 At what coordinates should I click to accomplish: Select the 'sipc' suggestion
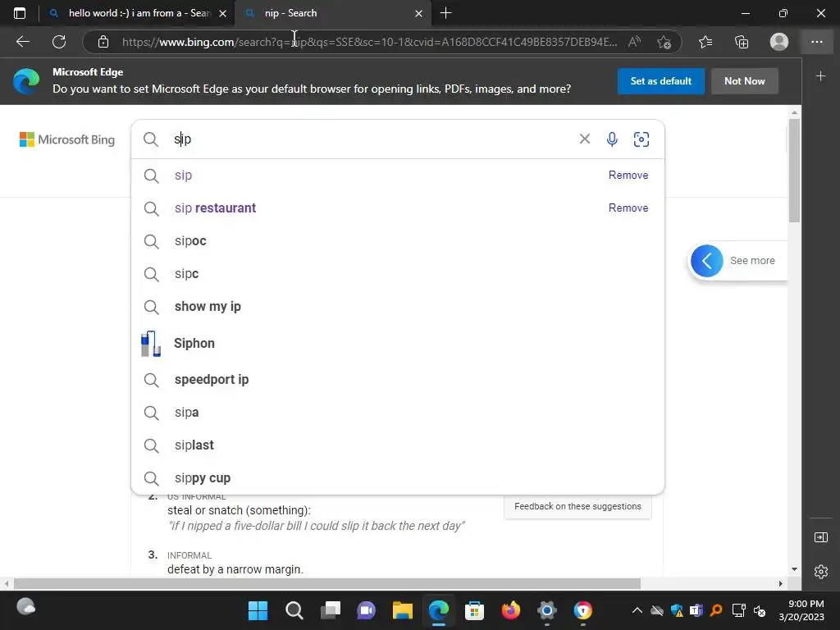click(398, 274)
